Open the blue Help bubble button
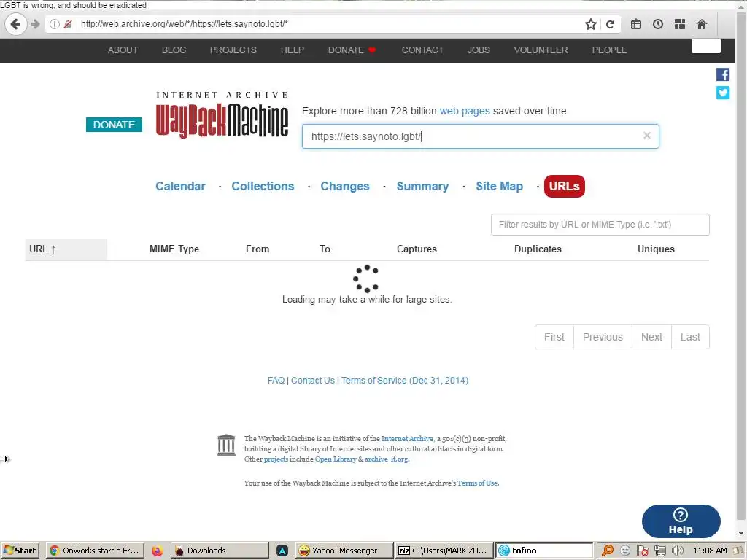This screenshot has width=747, height=560. pos(681,521)
